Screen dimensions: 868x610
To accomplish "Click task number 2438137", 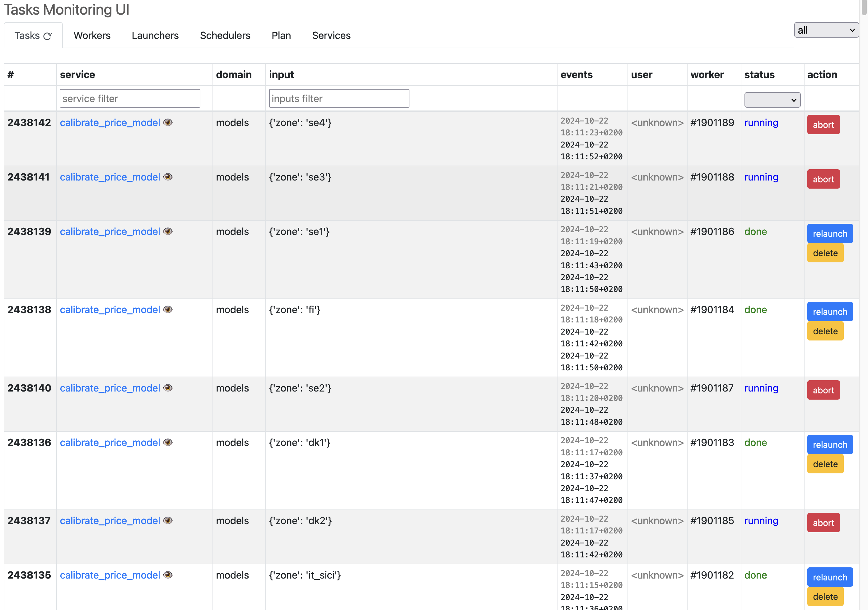I will coord(29,521).
